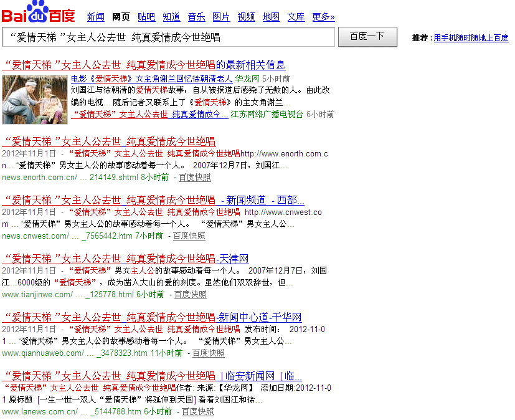Open the 用手机随时随地上百度 recommendation link
This screenshot has width=515, height=420.
tap(471, 38)
